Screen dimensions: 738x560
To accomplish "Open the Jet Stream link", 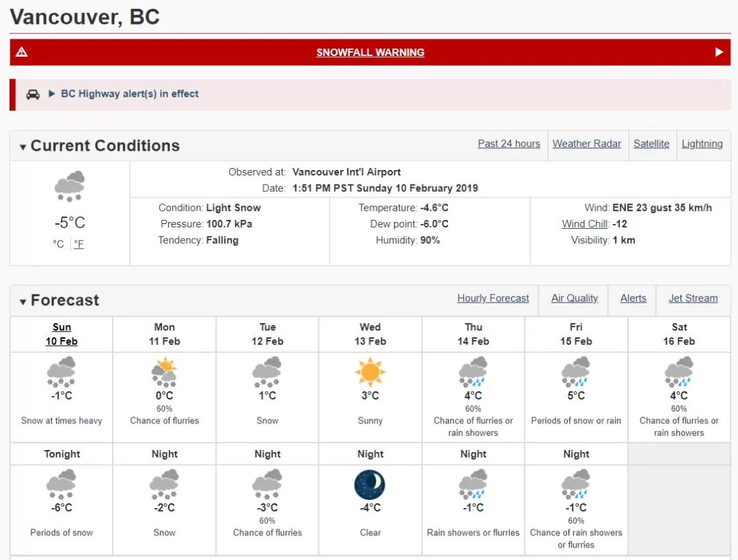I will coord(693,298).
